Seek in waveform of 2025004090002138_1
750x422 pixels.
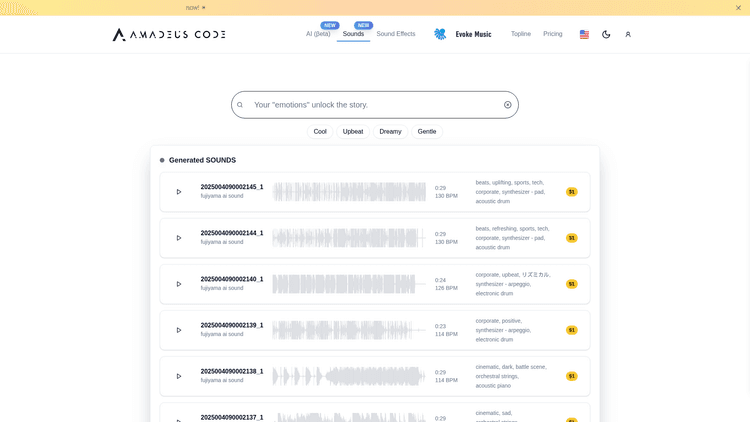(x=349, y=376)
